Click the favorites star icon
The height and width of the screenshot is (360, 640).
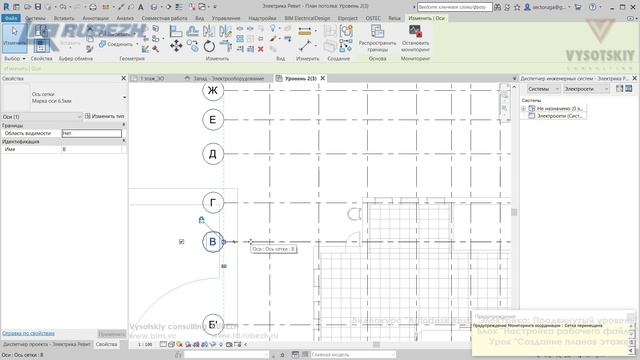(517, 7)
